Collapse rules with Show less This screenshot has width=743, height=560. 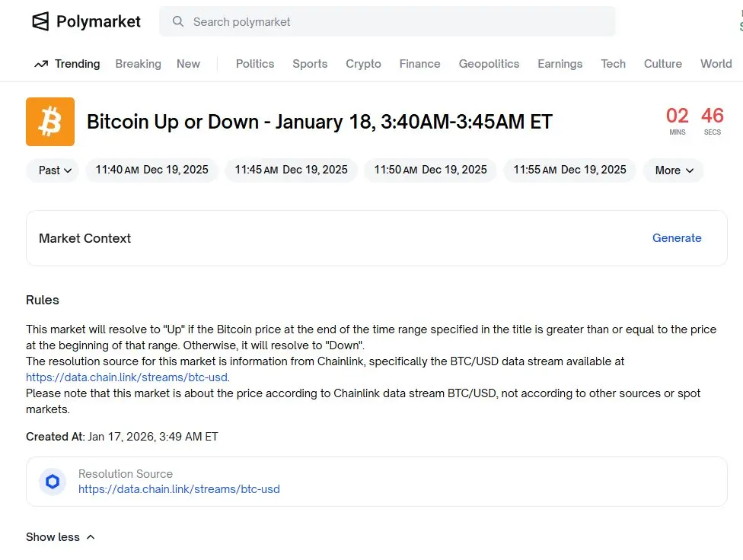click(x=60, y=537)
